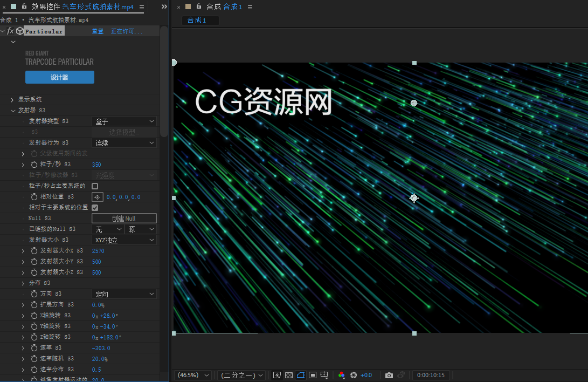
Task: Open the 效果控件 panel menu icon
Action: 142,7
